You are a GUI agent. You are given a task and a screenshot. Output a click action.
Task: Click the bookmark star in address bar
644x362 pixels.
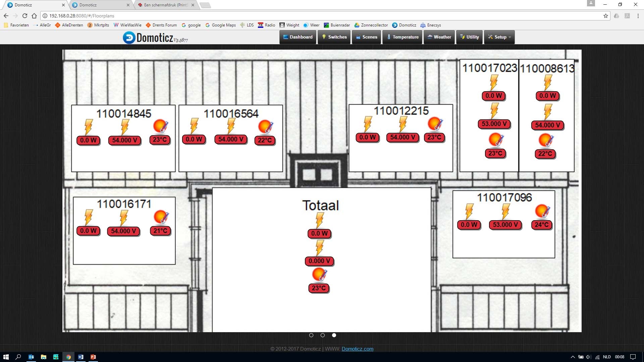[605, 16]
